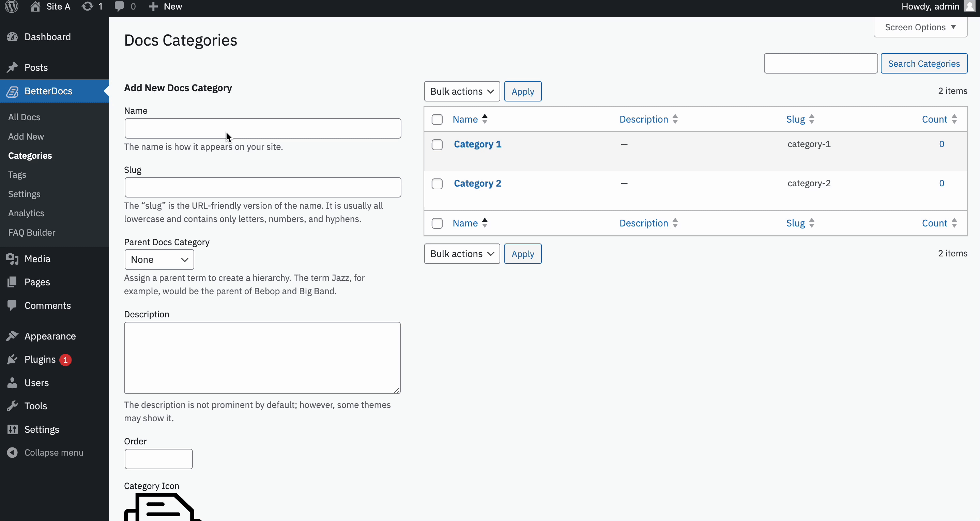Open the Appearance paintbrush icon
This screenshot has height=521, width=980.
pyautogui.click(x=13, y=336)
